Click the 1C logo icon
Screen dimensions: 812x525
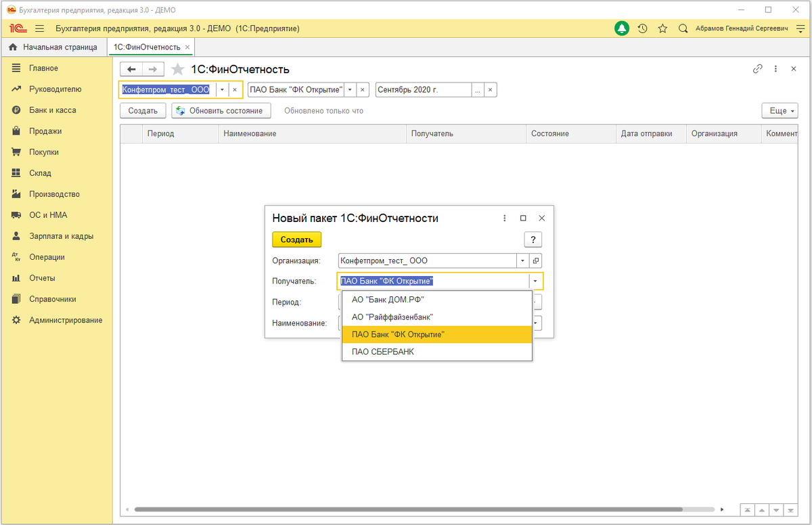18,28
